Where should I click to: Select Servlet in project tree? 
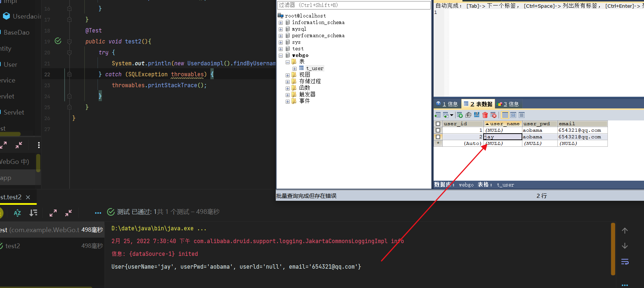coord(14,112)
